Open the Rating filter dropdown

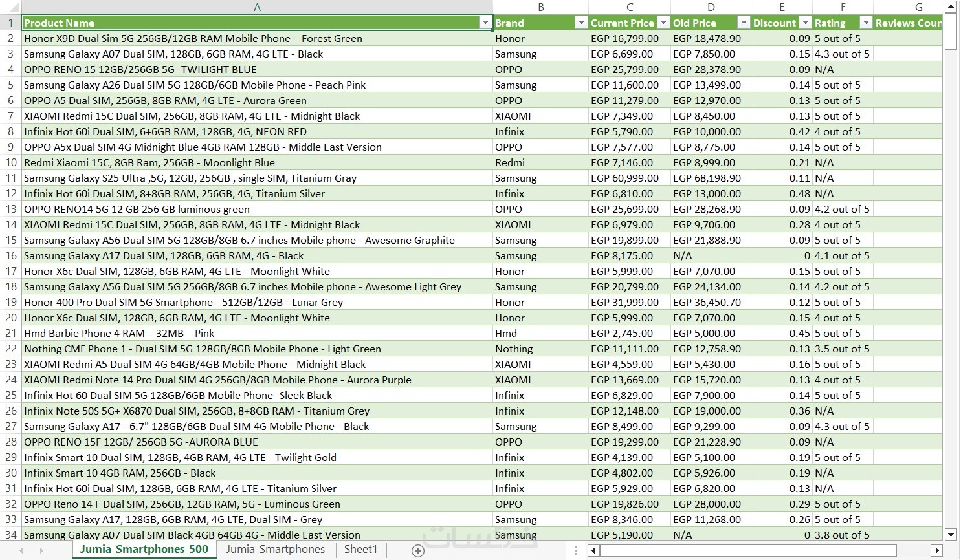tap(865, 23)
